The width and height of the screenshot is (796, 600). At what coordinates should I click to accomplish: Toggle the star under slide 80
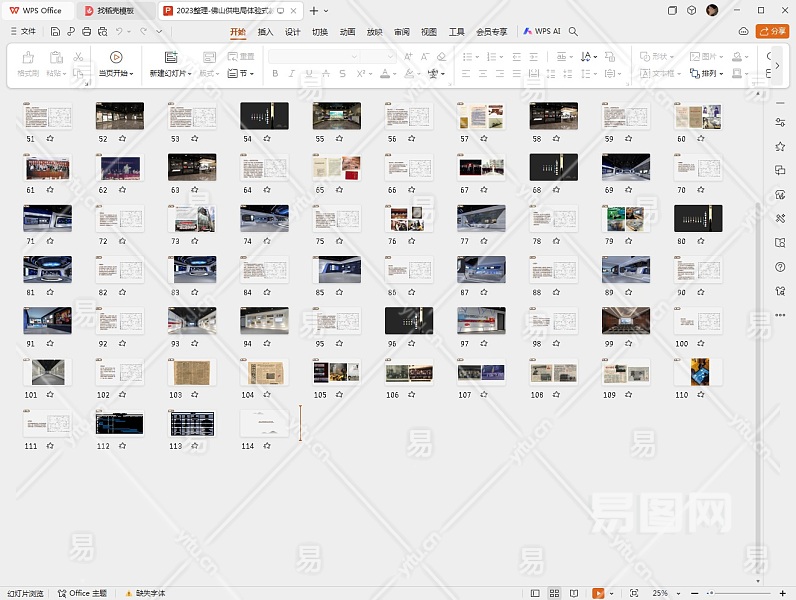point(700,241)
